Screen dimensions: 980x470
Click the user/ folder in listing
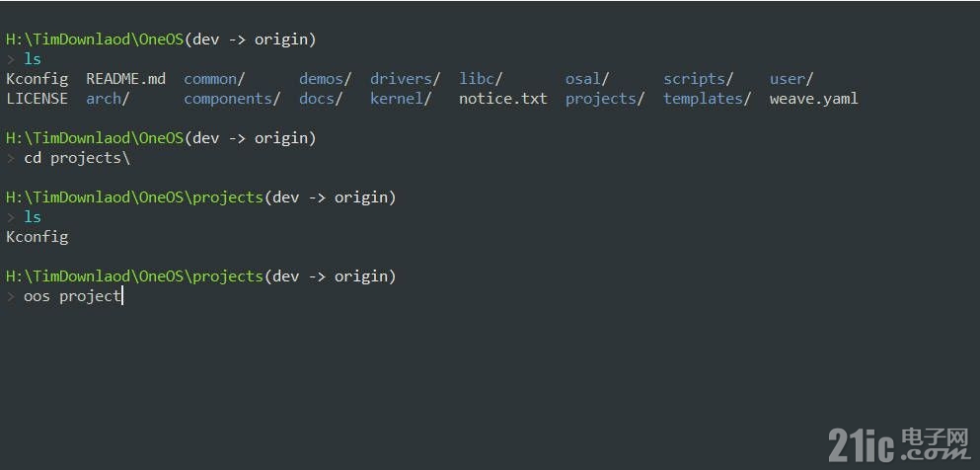click(792, 79)
